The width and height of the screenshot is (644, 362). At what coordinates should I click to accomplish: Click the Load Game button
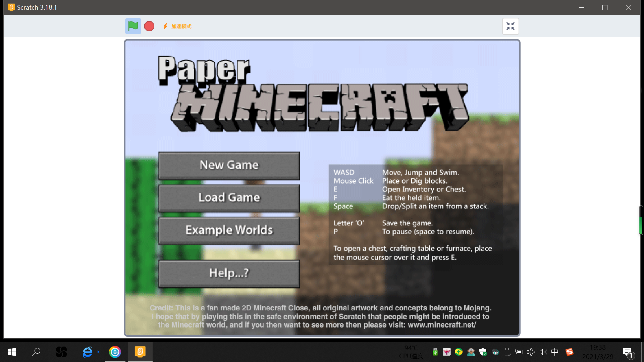click(229, 198)
